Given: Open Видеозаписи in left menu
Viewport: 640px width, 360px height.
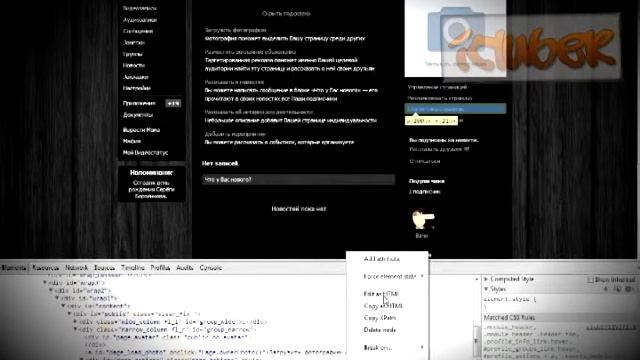Looking at the screenshot, I should click(x=140, y=8).
